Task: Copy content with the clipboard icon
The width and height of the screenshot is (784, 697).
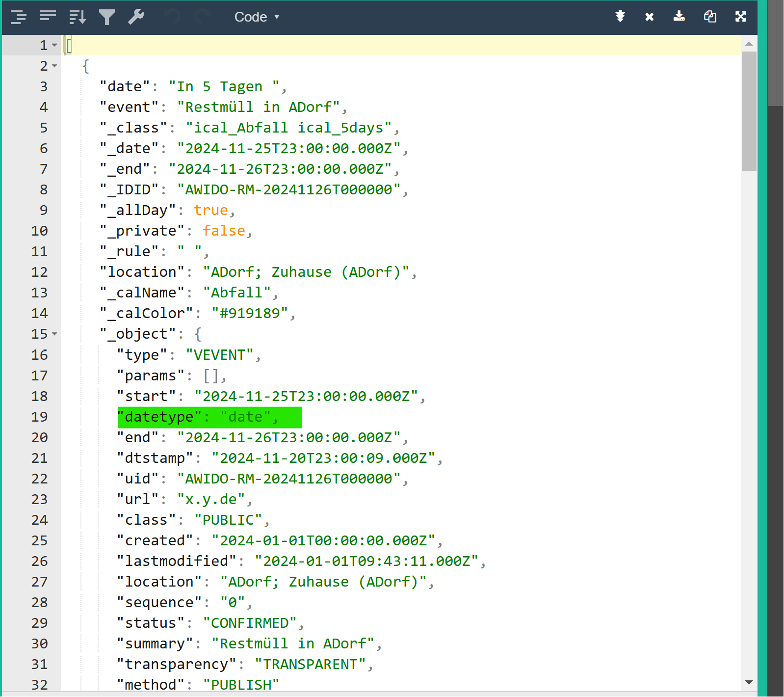Action: coord(710,16)
